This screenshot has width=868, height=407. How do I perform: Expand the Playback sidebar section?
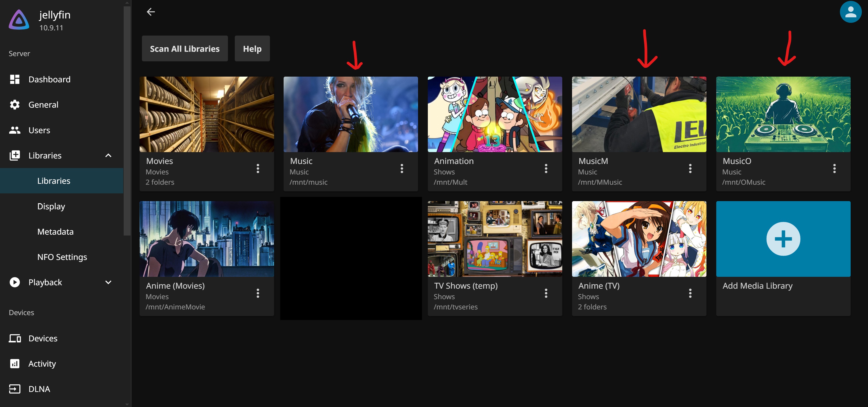(108, 283)
